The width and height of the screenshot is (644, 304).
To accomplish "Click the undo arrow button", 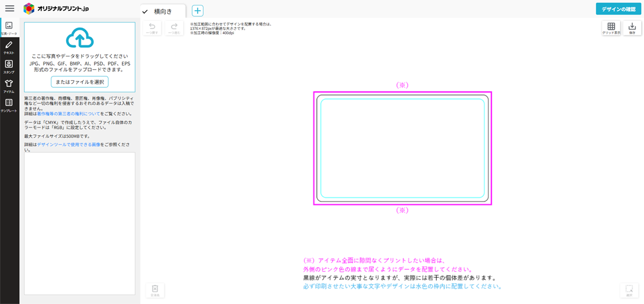I will coord(152,28).
